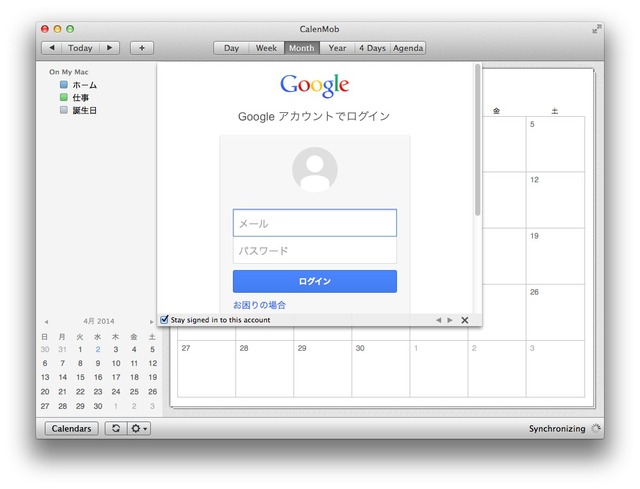Show next month in mini calendar
The width and height of the screenshot is (640, 489).
151,322
